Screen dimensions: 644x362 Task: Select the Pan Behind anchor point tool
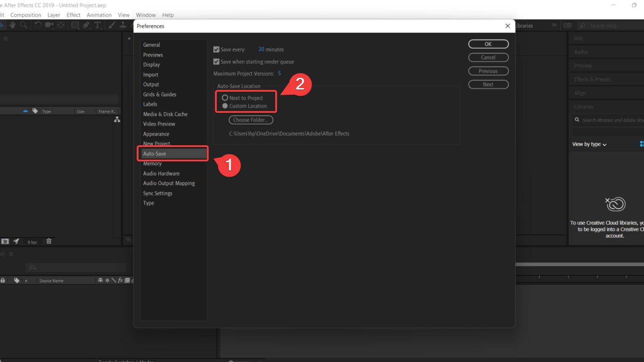tap(61, 25)
